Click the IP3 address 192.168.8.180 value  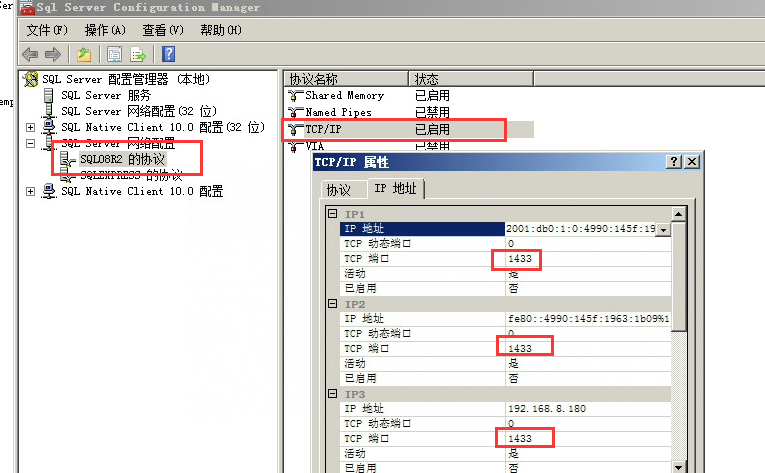(546, 409)
